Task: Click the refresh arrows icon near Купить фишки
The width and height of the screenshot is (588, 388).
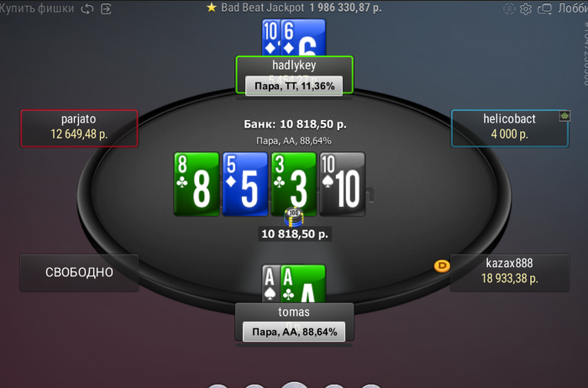Action: click(87, 8)
